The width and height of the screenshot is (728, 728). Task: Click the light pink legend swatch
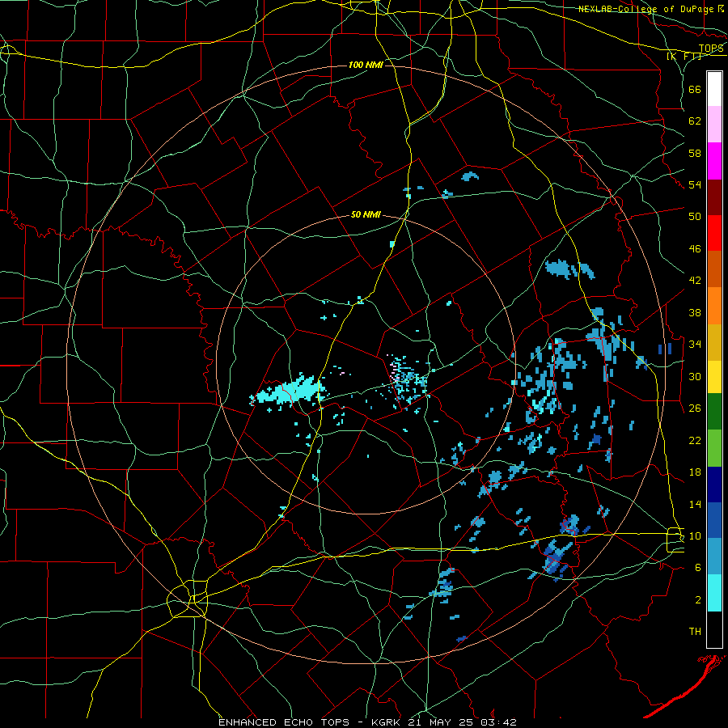[x=714, y=124]
